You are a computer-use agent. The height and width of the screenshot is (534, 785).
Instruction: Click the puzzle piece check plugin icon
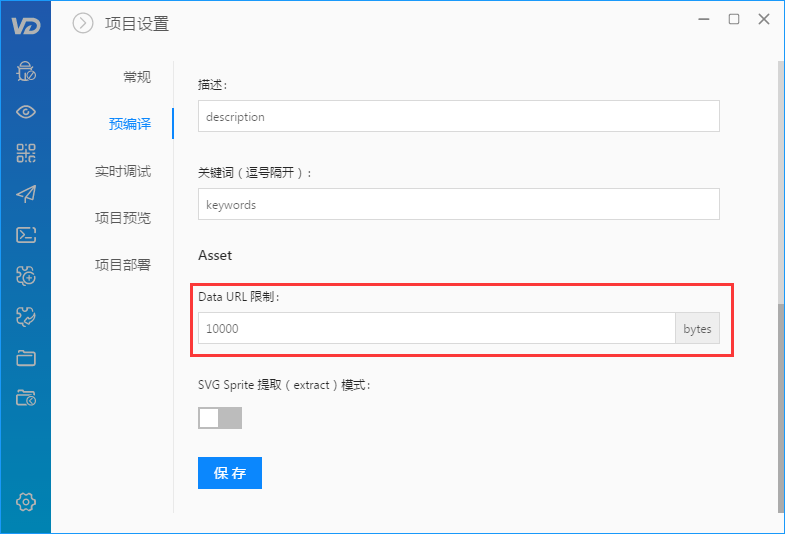click(26, 316)
